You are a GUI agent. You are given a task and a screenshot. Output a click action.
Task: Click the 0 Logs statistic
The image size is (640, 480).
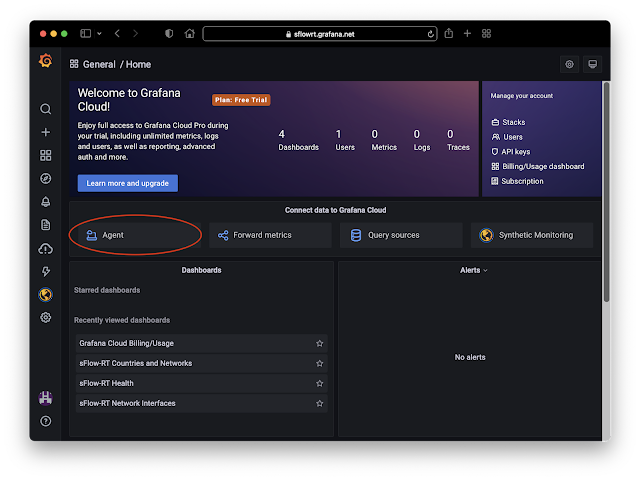point(422,140)
